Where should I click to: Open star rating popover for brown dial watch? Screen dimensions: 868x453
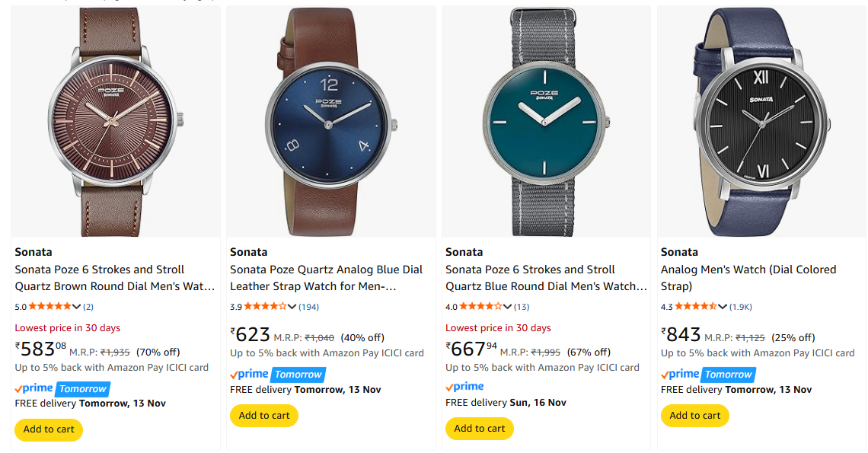(x=76, y=307)
